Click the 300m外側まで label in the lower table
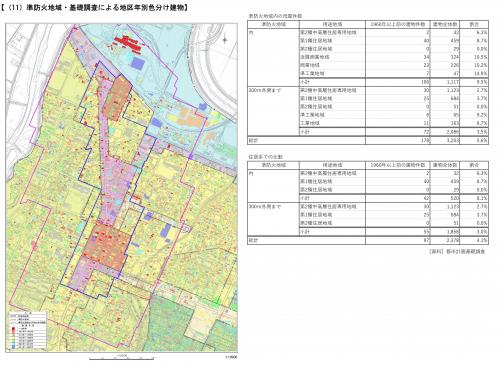 coord(265,207)
